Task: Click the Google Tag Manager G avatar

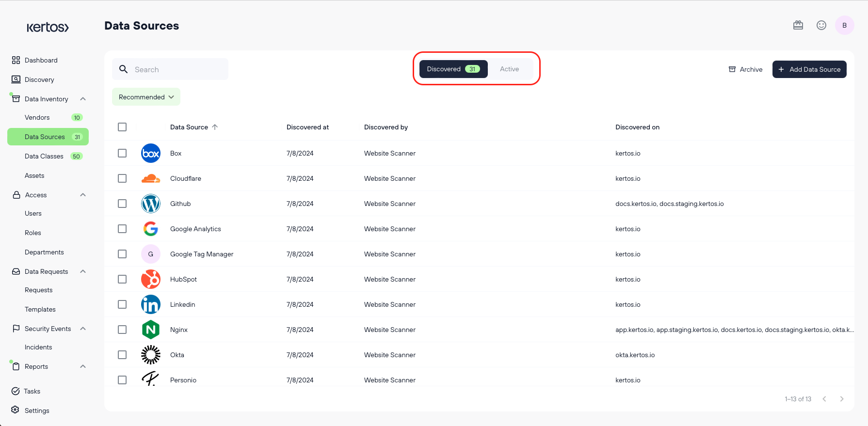Action: tap(151, 254)
